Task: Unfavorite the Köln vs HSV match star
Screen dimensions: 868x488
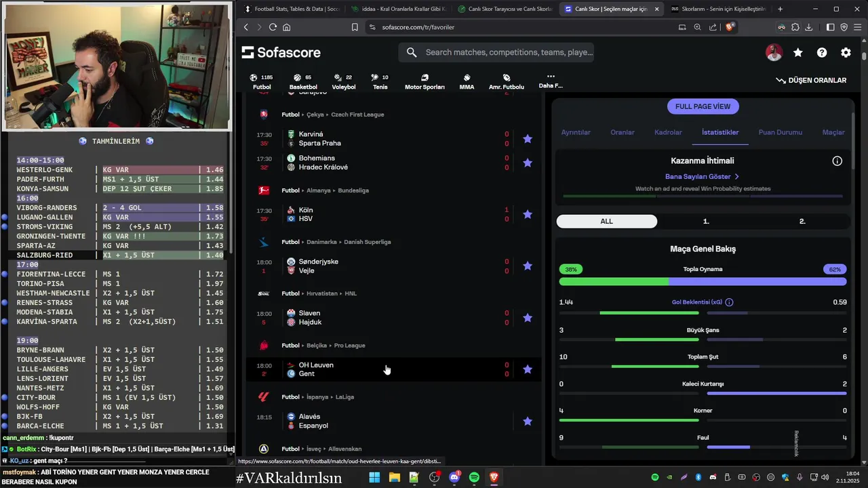Action: 528,215
